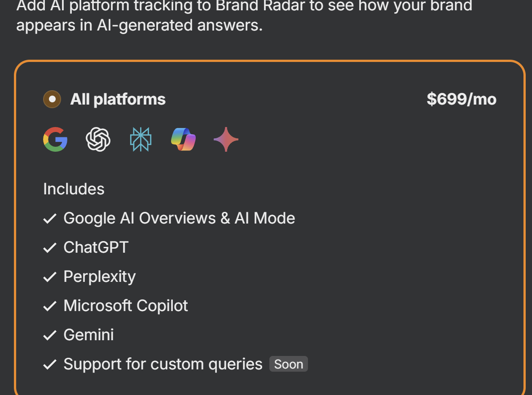Click the Gemini sparkle logo icon
The height and width of the screenshot is (395, 532).
(x=226, y=139)
